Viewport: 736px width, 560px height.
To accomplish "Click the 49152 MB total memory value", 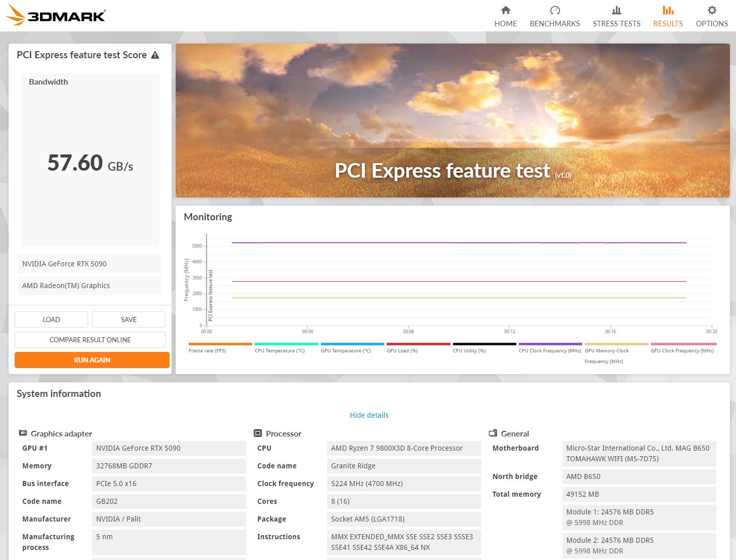I will 639,494.
